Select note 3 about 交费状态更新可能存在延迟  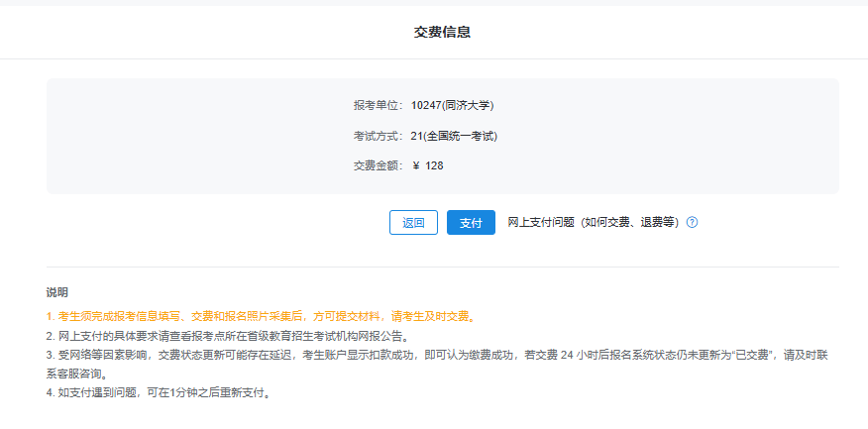(437, 365)
